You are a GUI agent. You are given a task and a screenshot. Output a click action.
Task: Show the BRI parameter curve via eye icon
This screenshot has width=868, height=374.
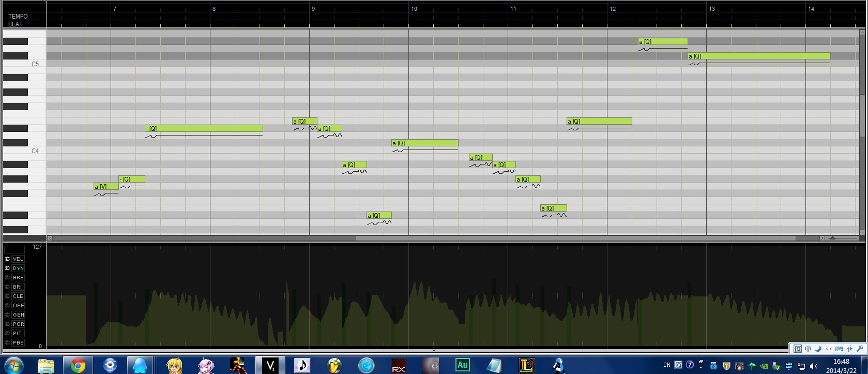[x=7, y=287]
